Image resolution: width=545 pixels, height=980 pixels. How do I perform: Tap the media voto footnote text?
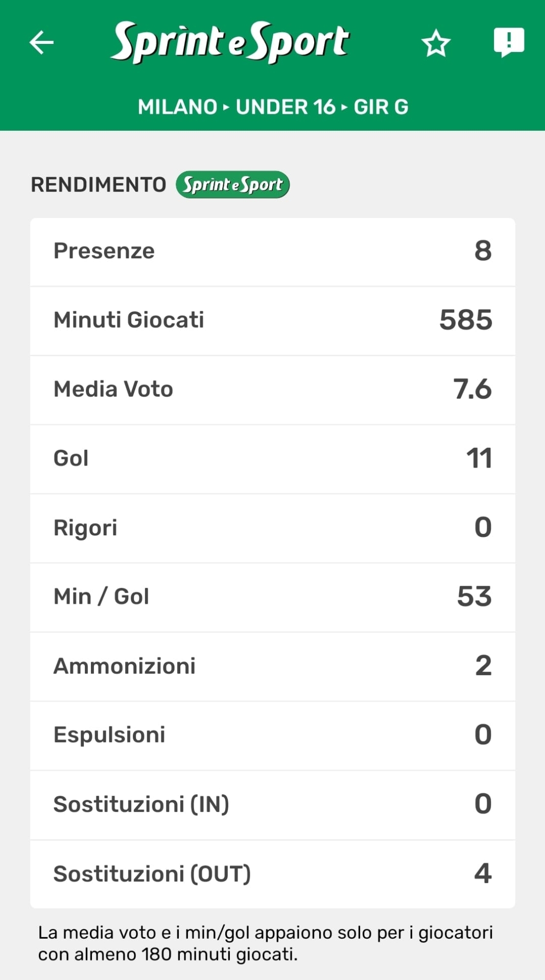coord(266,943)
